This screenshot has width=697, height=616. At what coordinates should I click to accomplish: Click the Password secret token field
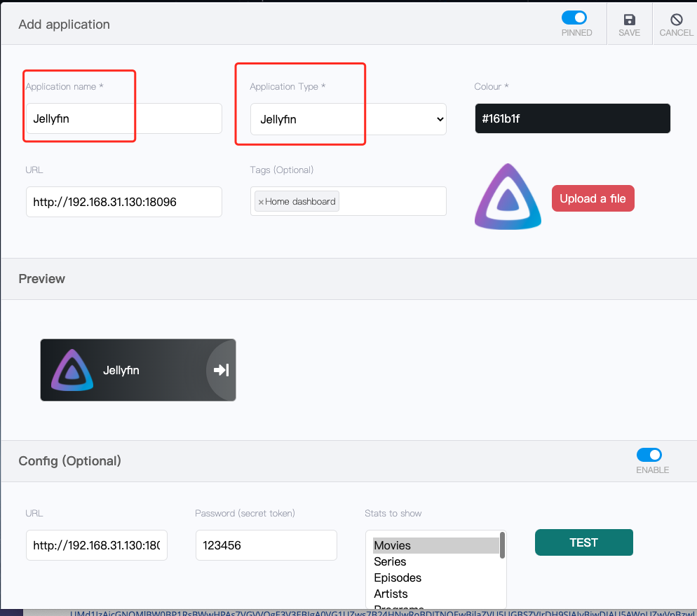click(266, 545)
